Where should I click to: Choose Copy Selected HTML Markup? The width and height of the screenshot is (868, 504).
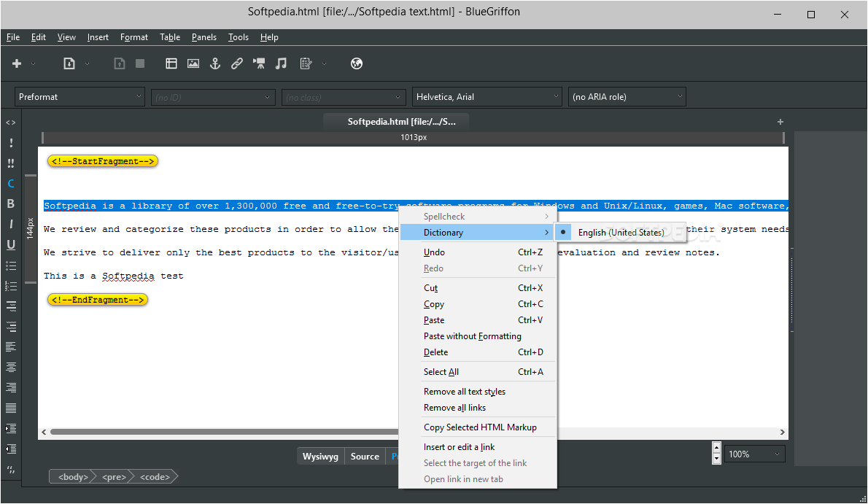tap(480, 427)
